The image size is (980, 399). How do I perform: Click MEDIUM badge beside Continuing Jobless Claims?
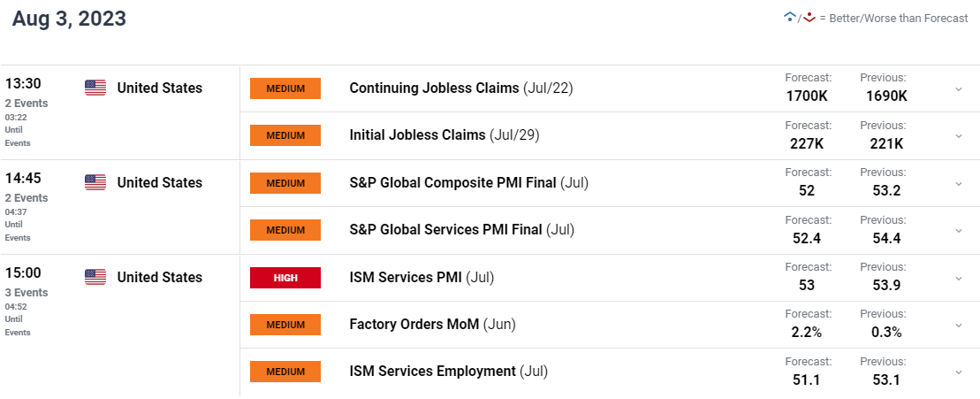285,88
